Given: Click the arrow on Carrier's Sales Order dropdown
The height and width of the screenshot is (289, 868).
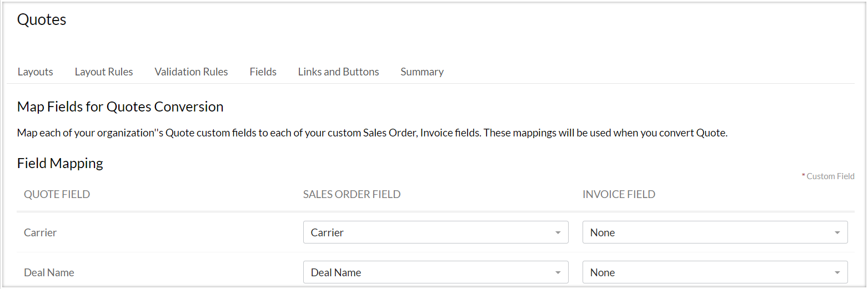Looking at the screenshot, I should click(558, 233).
